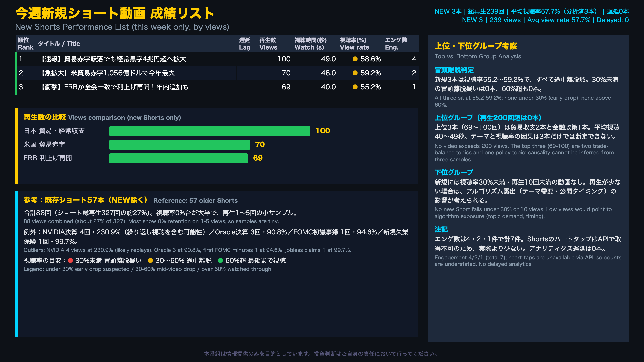Click the yellow dot beside 58.6% view rate
Screen dimensions: 644x362
355,59
